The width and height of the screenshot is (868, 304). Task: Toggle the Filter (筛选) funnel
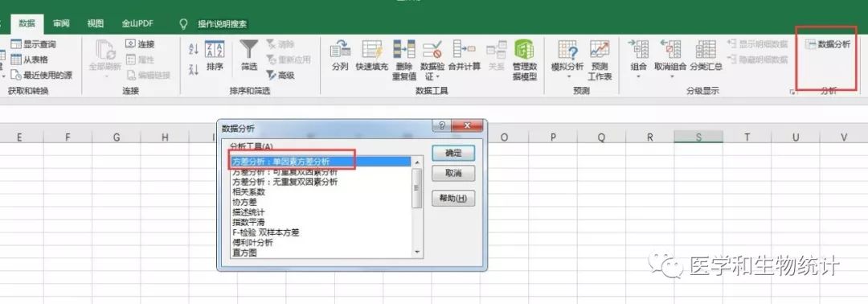pyautogui.click(x=249, y=55)
